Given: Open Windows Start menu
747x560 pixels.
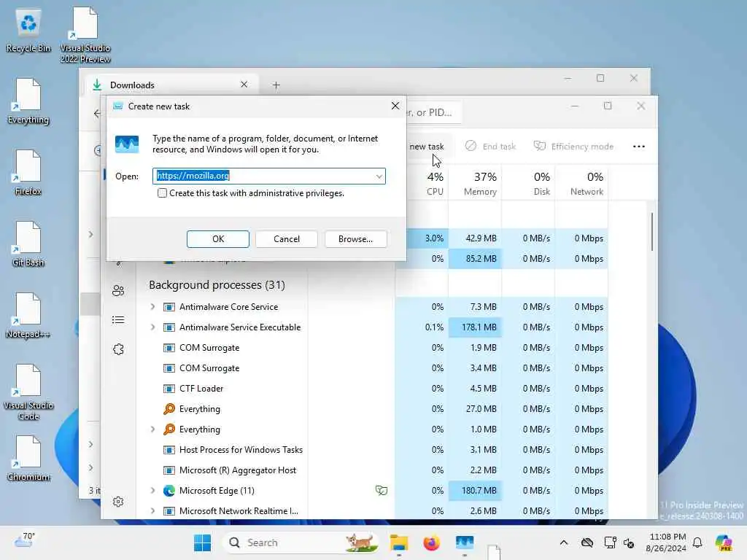Looking at the screenshot, I should pyautogui.click(x=203, y=542).
